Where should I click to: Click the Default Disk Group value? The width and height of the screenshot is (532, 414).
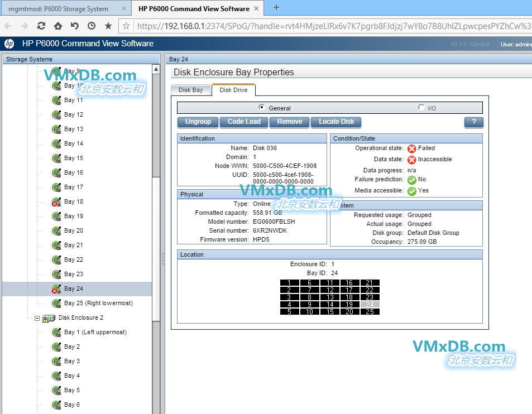(433, 233)
